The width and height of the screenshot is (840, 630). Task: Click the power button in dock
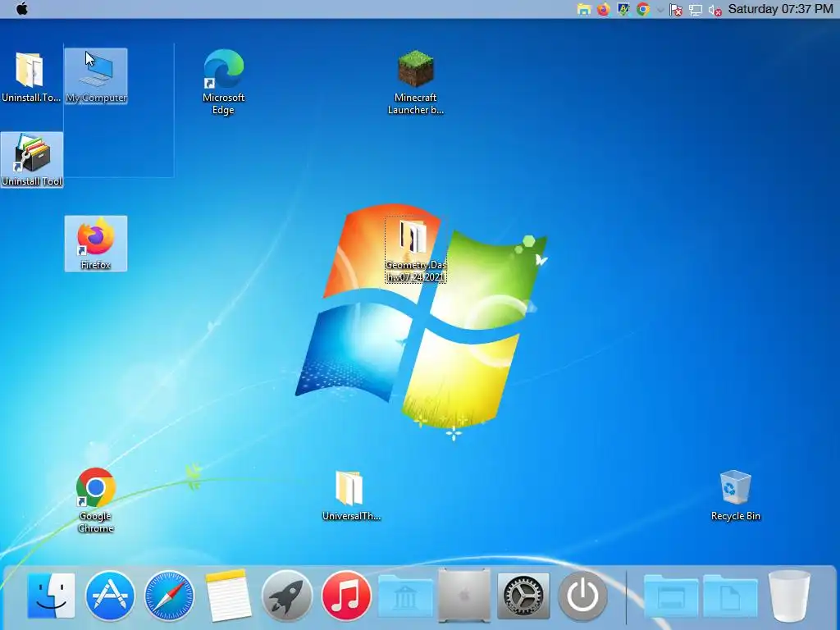tap(582, 596)
